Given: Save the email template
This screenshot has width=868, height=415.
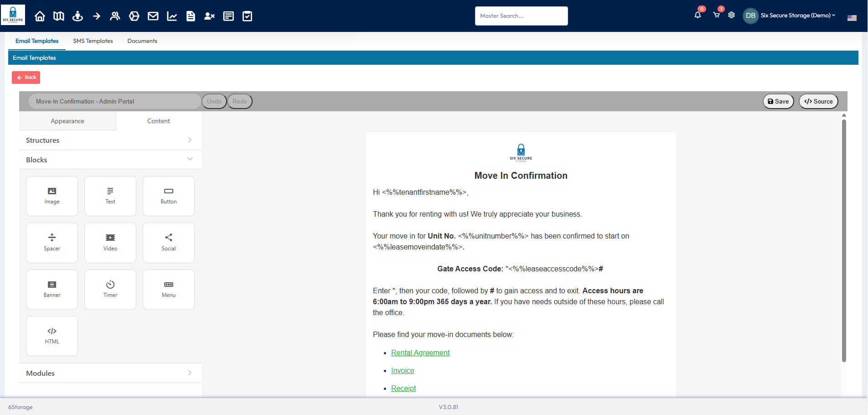Looking at the screenshot, I should tap(778, 101).
